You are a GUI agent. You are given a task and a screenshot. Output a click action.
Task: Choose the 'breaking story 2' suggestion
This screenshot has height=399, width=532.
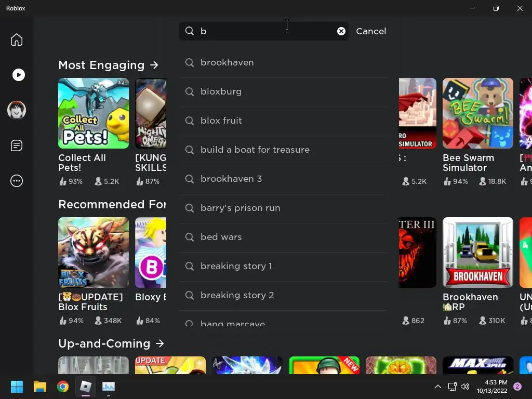(283, 296)
